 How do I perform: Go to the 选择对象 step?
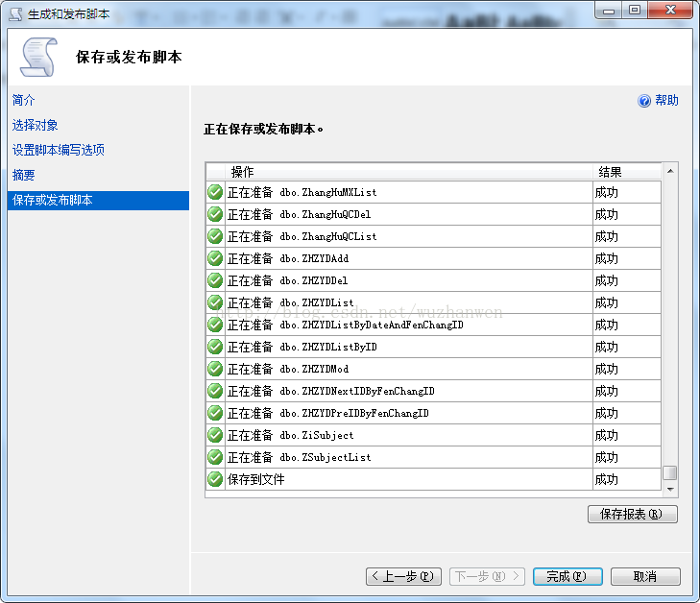tap(35, 125)
